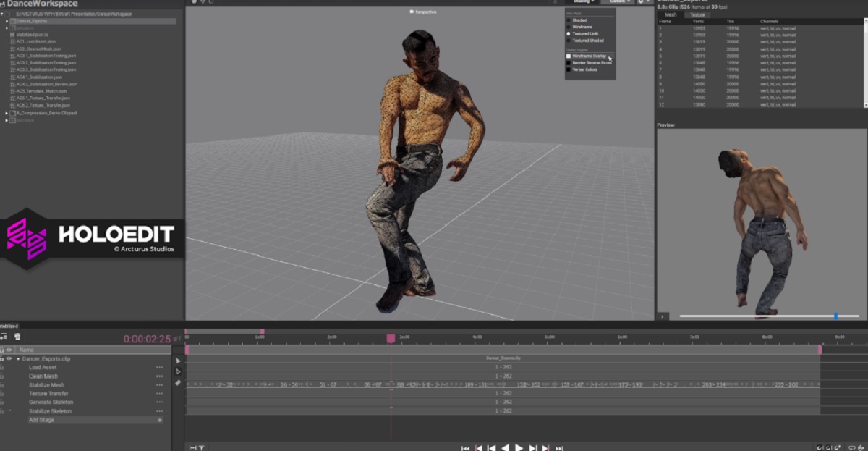Switch to the Texture tab

pos(697,14)
